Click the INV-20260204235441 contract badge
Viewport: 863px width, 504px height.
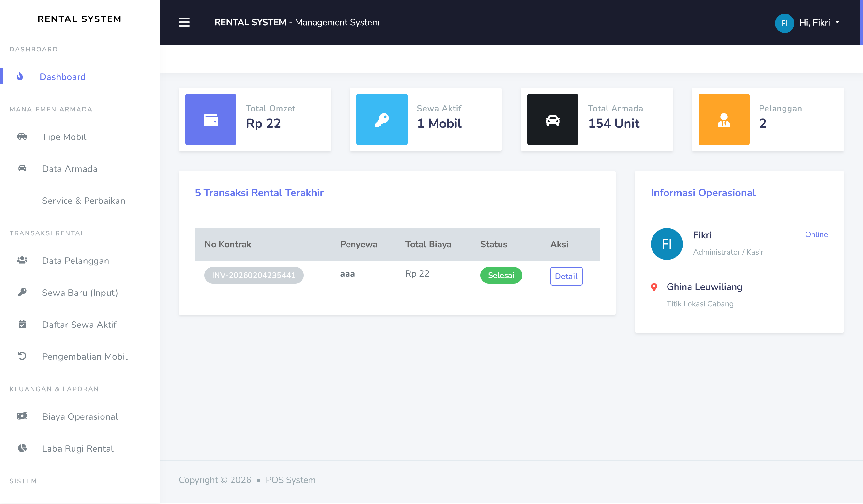(x=253, y=275)
